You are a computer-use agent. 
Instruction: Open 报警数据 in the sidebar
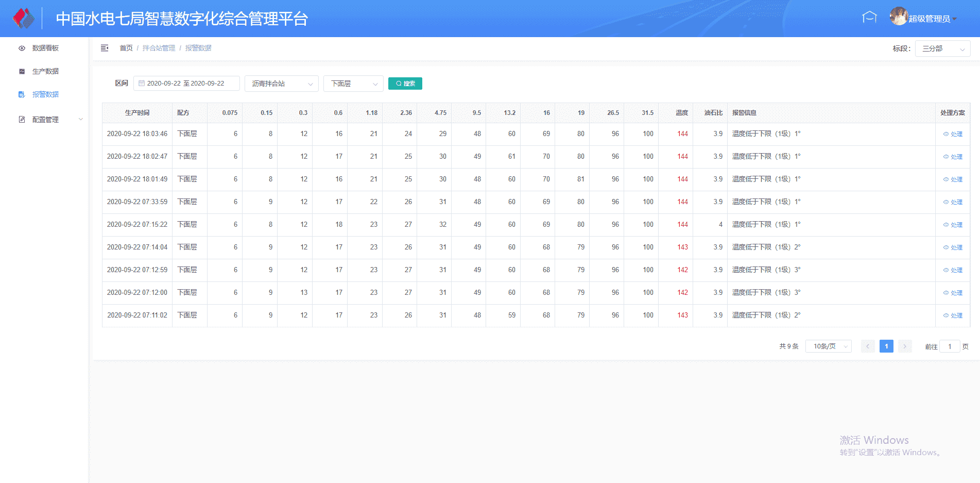45,95
